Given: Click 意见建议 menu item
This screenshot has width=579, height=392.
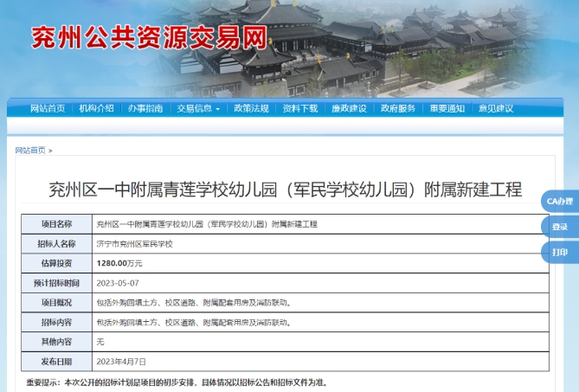Looking at the screenshot, I should point(496,108).
